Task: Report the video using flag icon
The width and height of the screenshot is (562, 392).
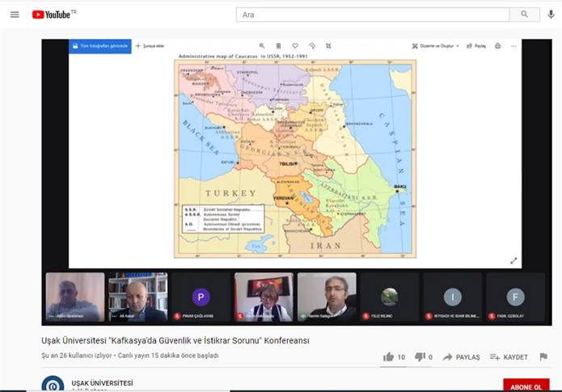Action: 543,356
